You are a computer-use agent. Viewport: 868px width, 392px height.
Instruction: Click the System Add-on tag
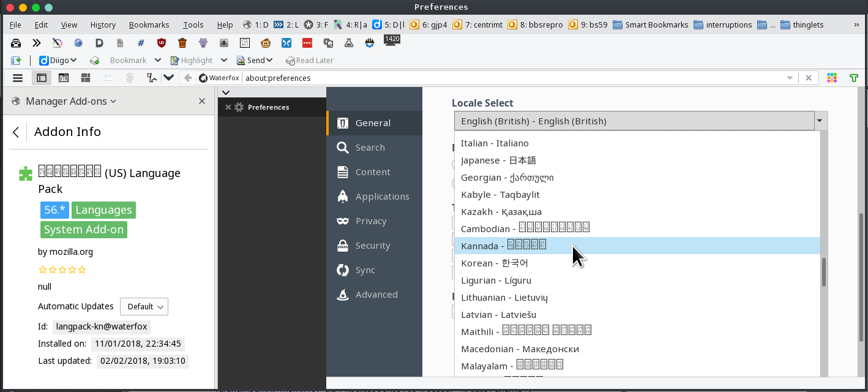[84, 230]
